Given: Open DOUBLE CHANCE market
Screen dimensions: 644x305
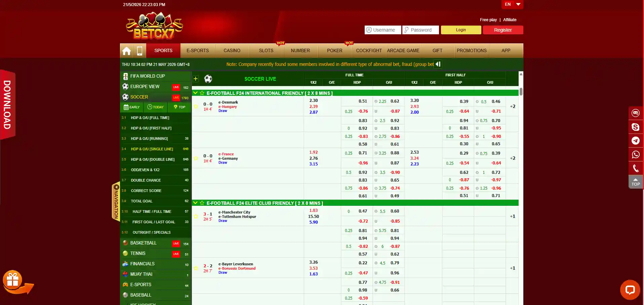Looking at the screenshot, I should [156, 180].
